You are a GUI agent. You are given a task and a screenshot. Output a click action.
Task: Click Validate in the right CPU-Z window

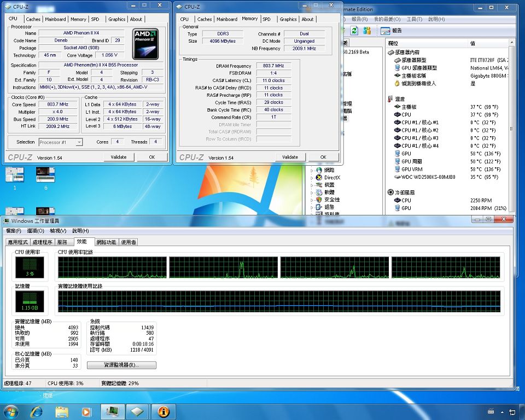click(290, 157)
